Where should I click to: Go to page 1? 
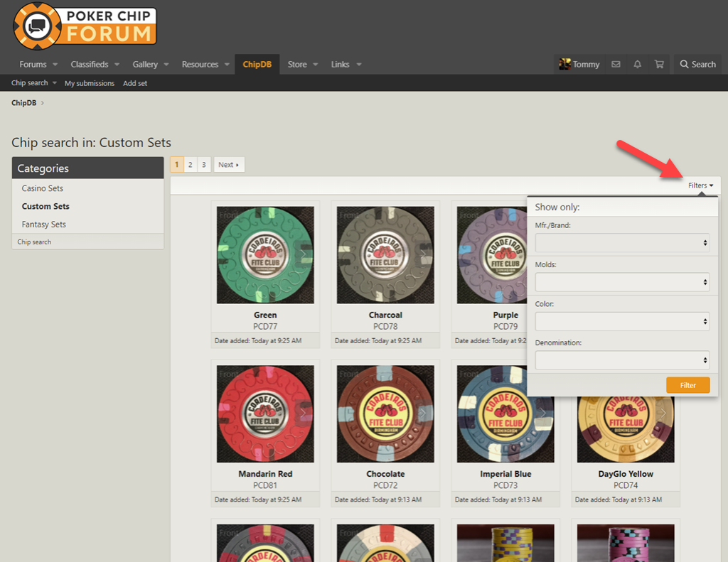pyautogui.click(x=176, y=164)
